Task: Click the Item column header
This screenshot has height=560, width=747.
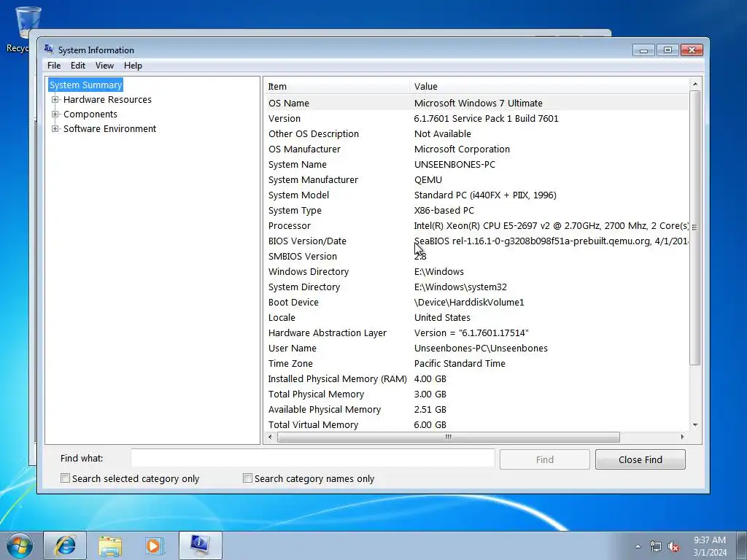Action: 336,86
